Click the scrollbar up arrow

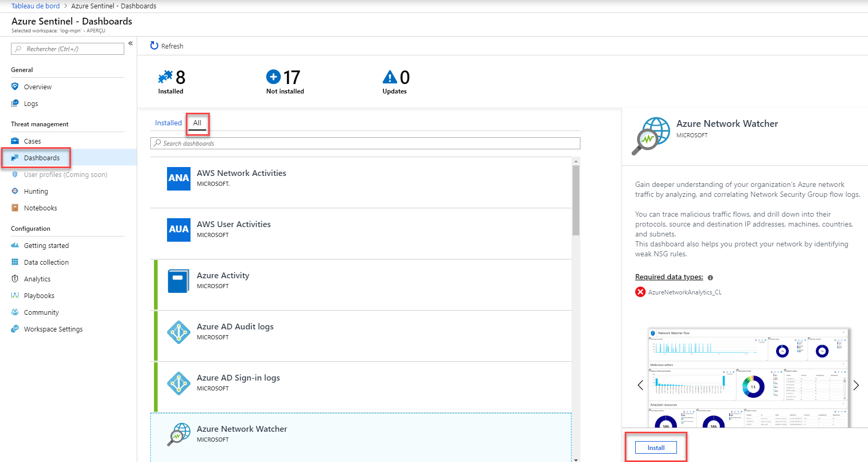576,161
